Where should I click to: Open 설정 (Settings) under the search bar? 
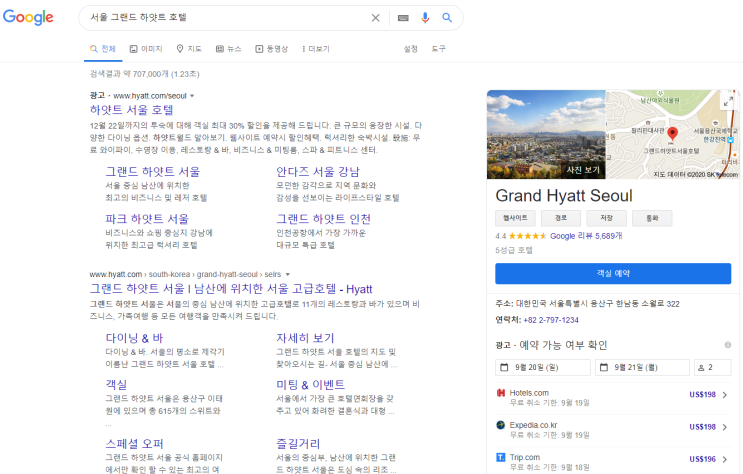click(410, 49)
